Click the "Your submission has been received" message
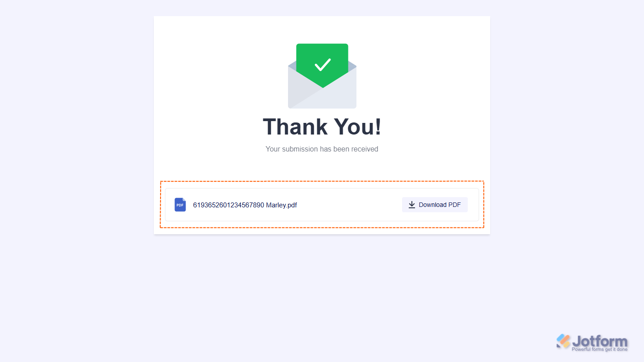 click(322, 149)
